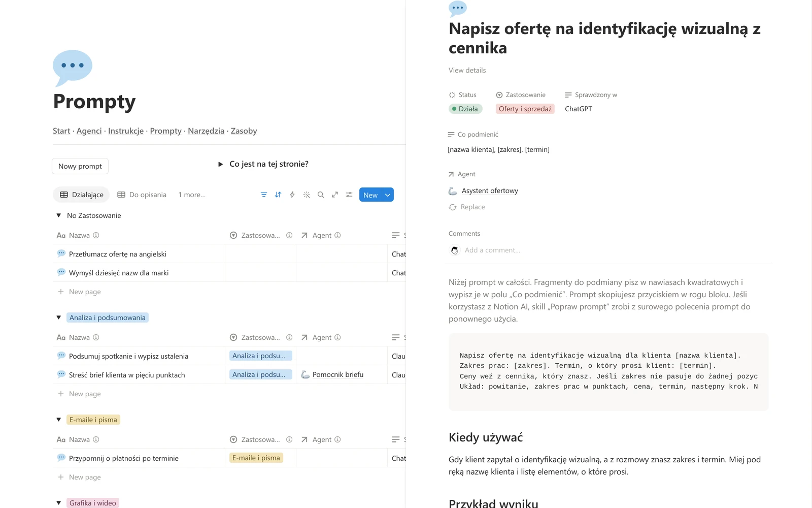Collapse the No Zastosowanie group
Image resolution: width=812 pixels, height=508 pixels.
point(59,215)
